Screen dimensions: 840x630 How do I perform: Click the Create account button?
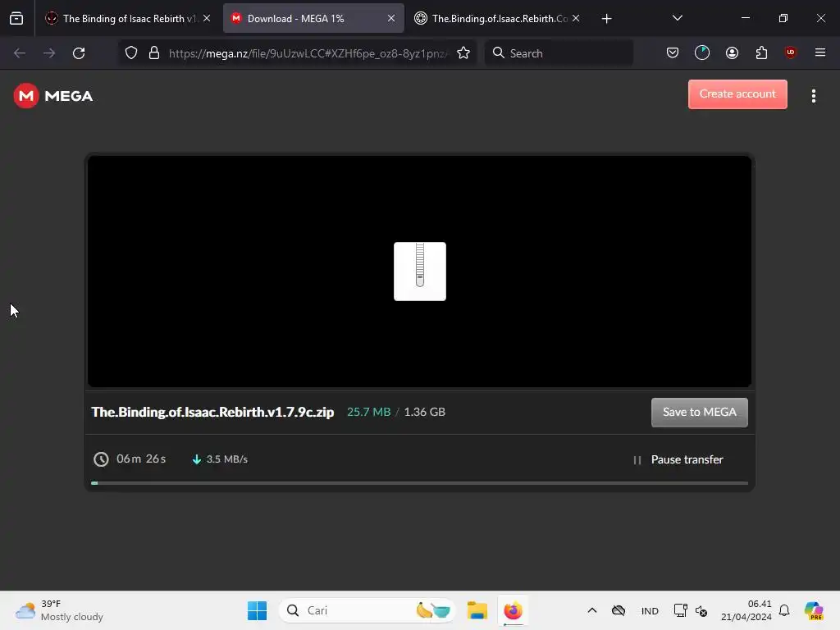click(x=737, y=94)
